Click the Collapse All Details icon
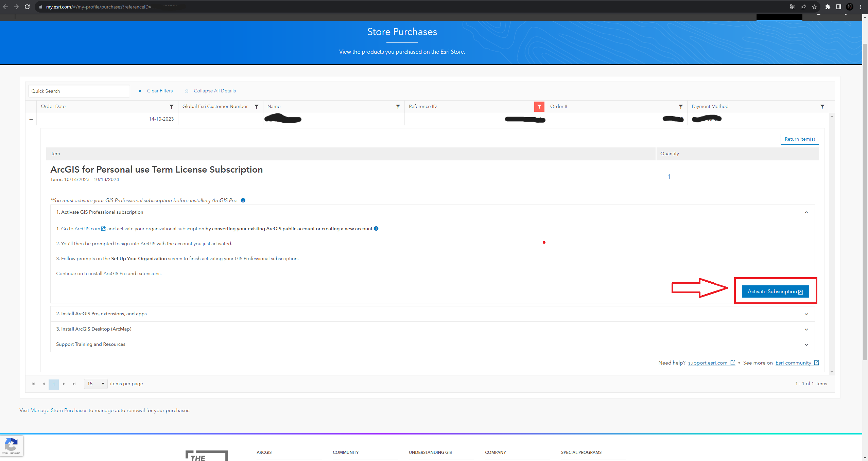This screenshot has width=868, height=461. pos(187,91)
